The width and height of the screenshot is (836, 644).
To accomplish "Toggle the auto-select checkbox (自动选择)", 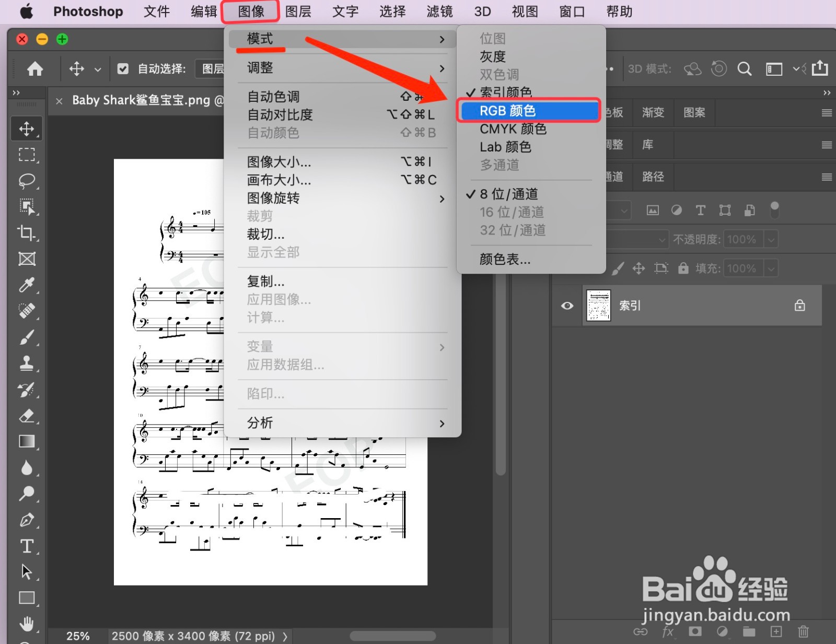I will (123, 69).
